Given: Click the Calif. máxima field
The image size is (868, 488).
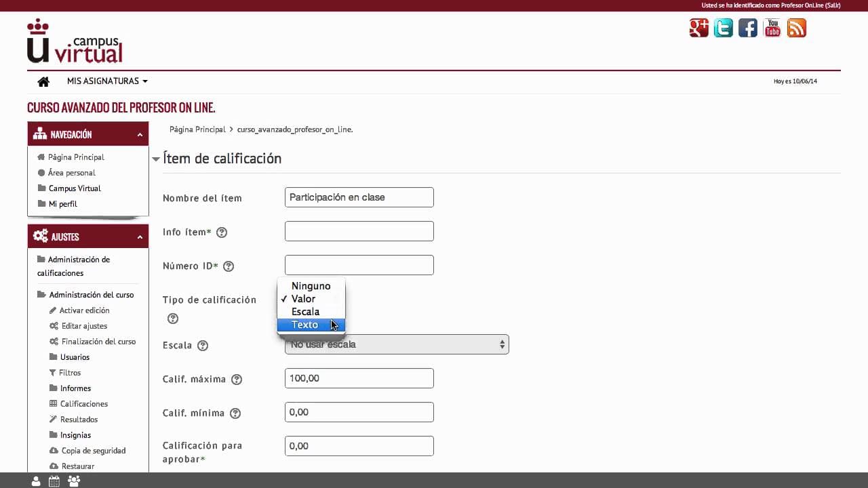Looking at the screenshot, I should pyautogui.click(x=359, y=378).
